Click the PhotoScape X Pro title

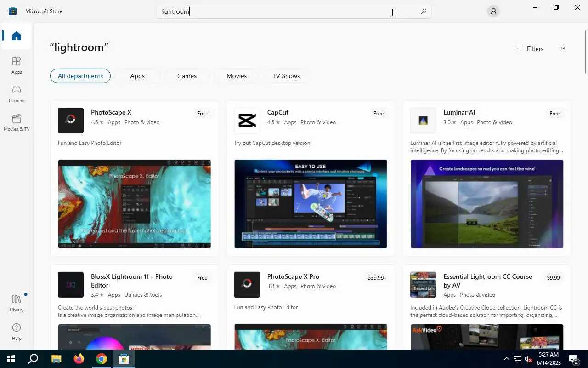(293, 276)
